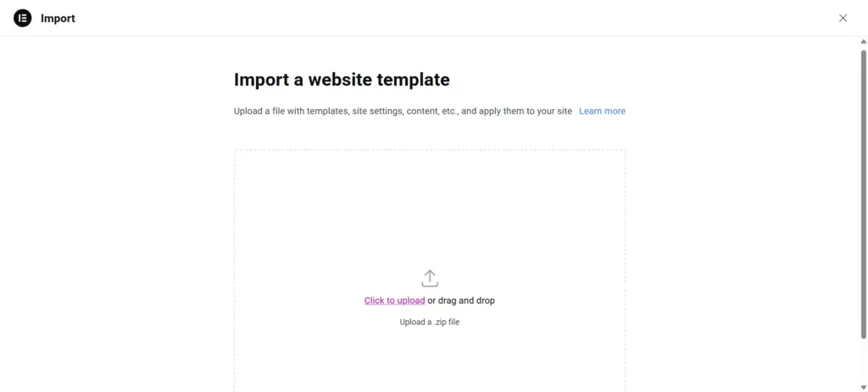Click empty space inside the dashed drop zone
This screenshot has width=868, height=392.
point(339,212)
